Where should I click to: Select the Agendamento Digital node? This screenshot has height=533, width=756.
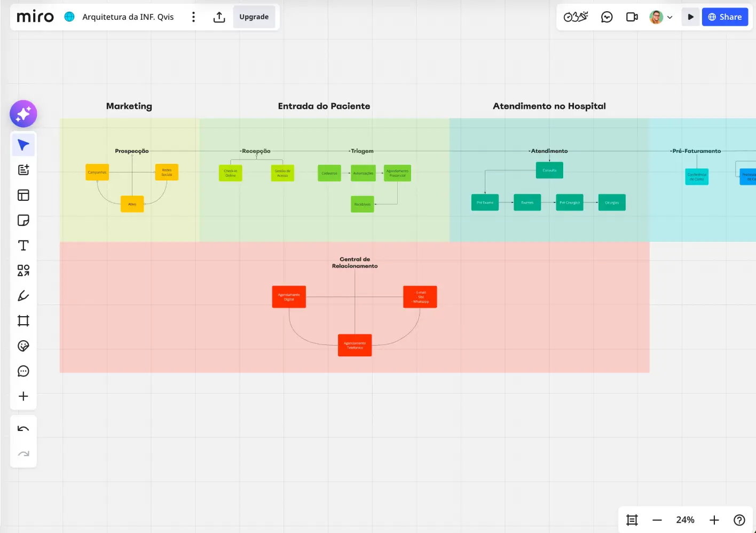(x=289, y=297)
